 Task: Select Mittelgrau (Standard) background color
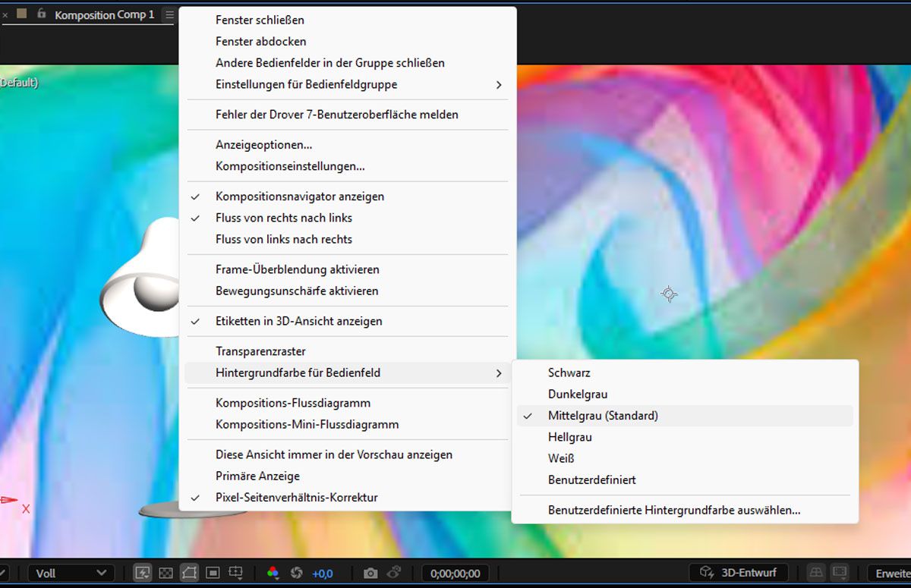tap(685, 416)
